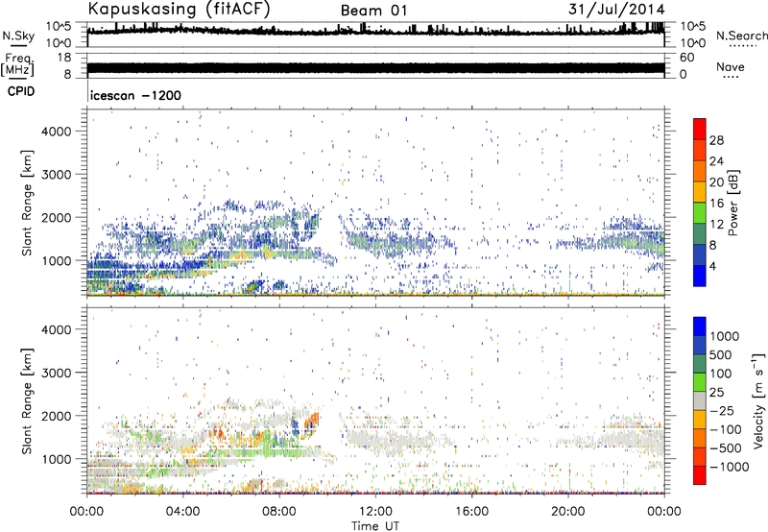Click the "2000" tick of the Velocity panel
The width and height of the screenshot is (768, 532).
pos(57,416)
